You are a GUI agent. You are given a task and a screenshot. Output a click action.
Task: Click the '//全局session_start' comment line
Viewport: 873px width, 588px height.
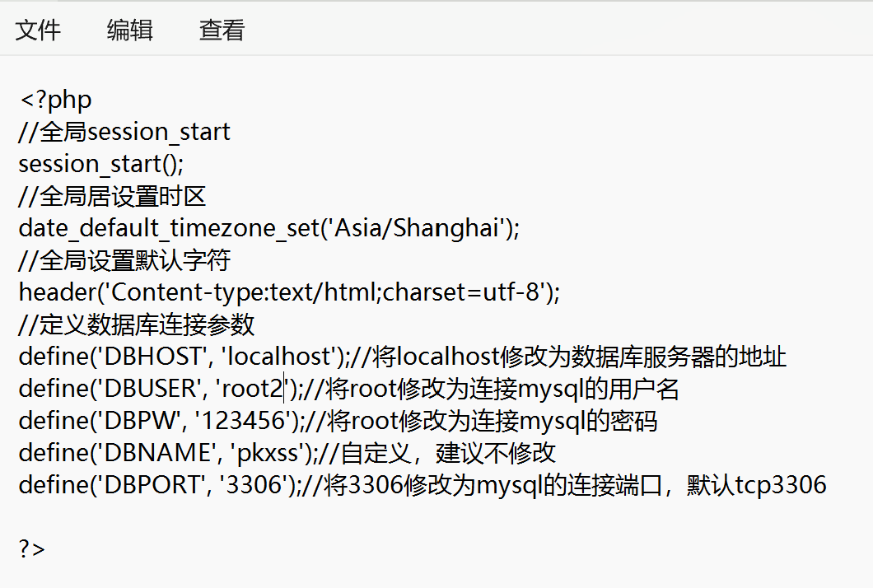pyautogui.click(x=124, y=133)
